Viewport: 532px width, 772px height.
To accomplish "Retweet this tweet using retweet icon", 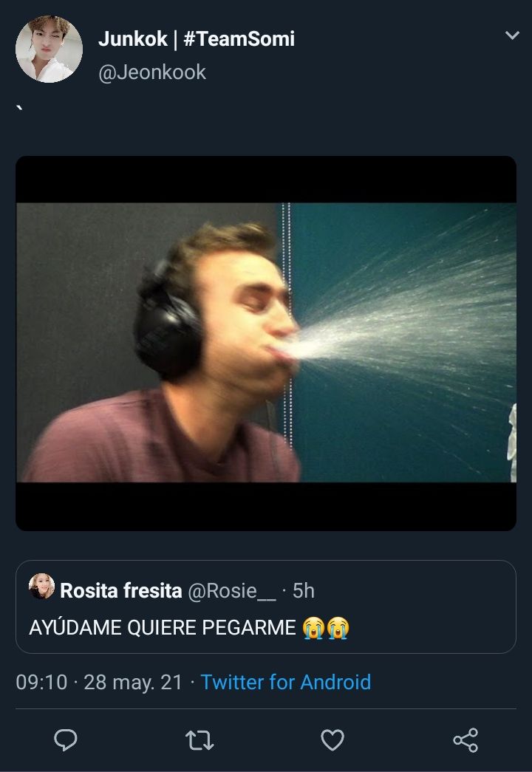I will click(x=199, y=740).
